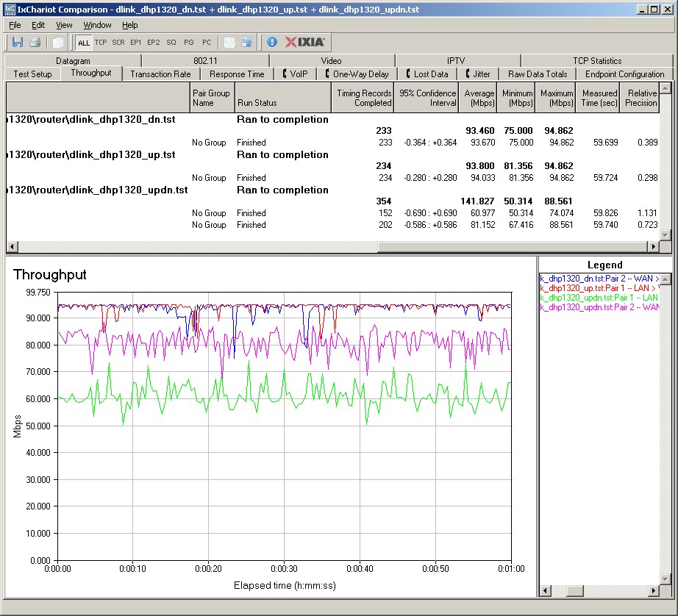The width and height of the screenshot is (678, 616).
Task: Select the SQ filter button
Action: click(171, 43)
